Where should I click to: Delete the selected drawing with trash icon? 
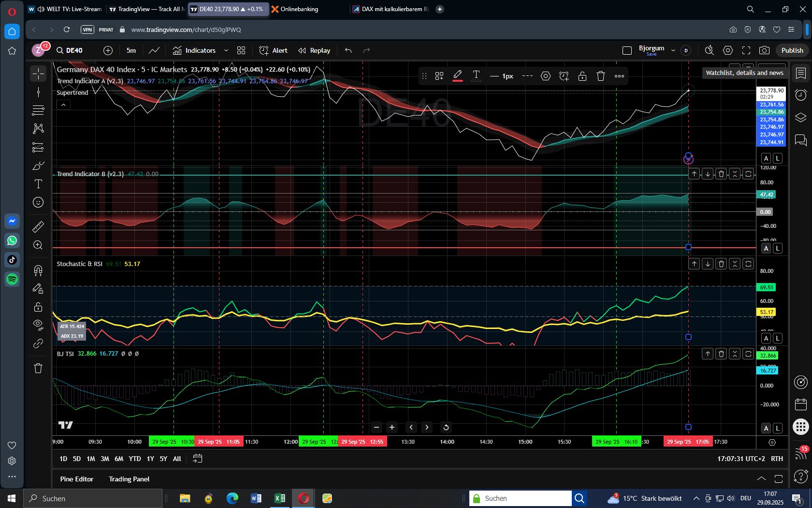pos(601,76)
